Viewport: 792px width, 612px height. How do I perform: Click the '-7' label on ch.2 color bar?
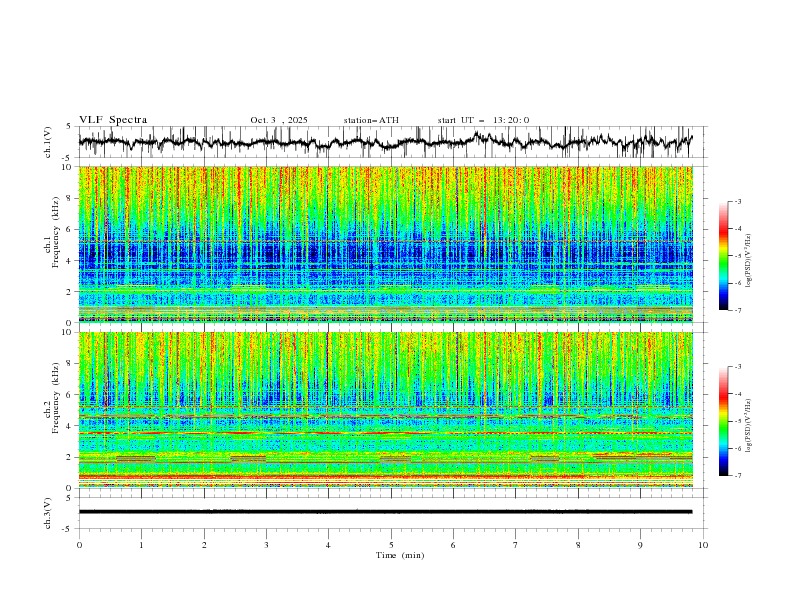coord(738,476)
